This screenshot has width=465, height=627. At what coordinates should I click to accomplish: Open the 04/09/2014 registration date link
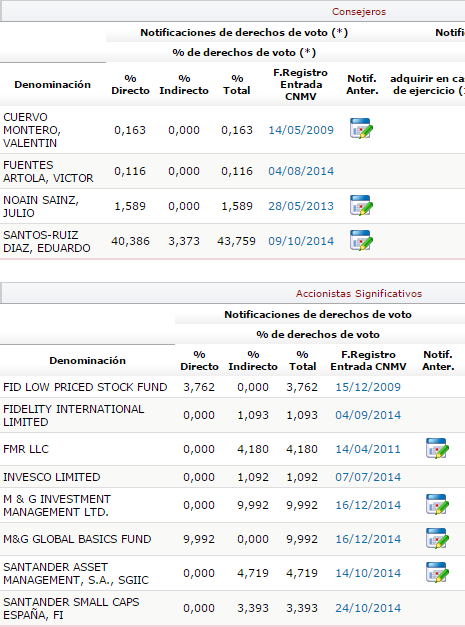(x=368, y=415)
